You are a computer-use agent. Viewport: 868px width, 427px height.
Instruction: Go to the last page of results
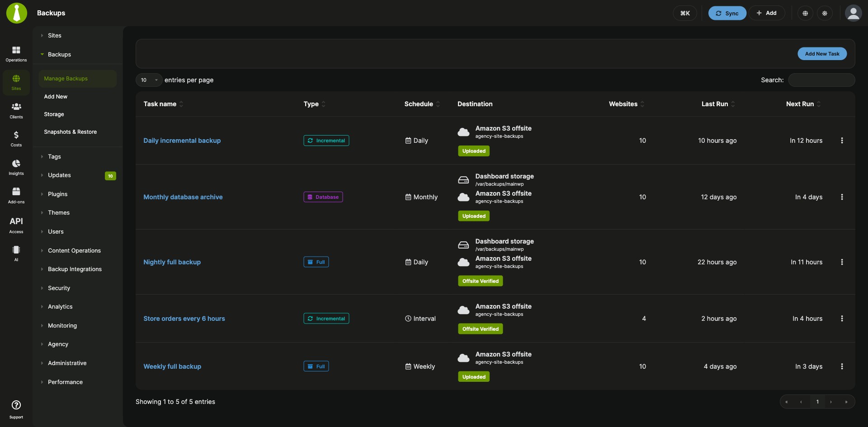pyautogui.click(x=846, y=402)
